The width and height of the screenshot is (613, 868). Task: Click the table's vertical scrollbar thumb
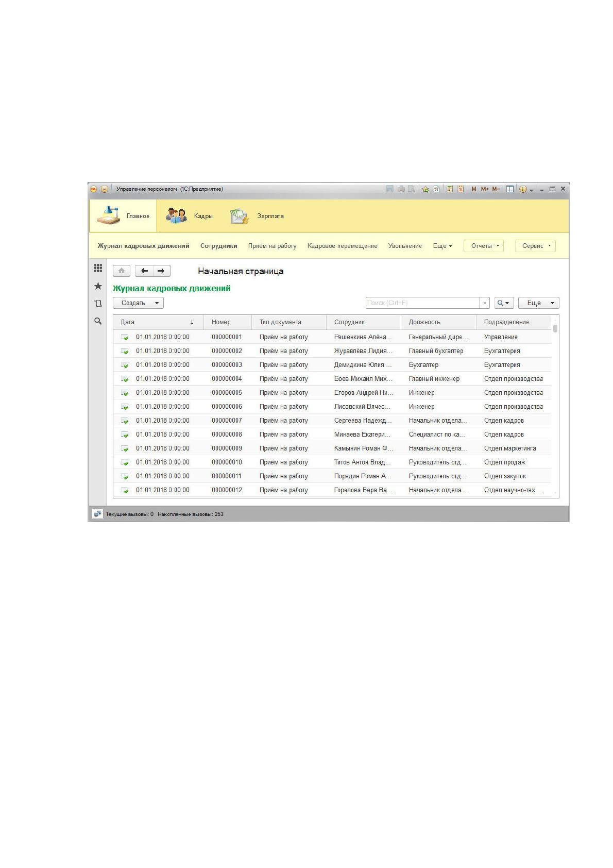(555, 328)
